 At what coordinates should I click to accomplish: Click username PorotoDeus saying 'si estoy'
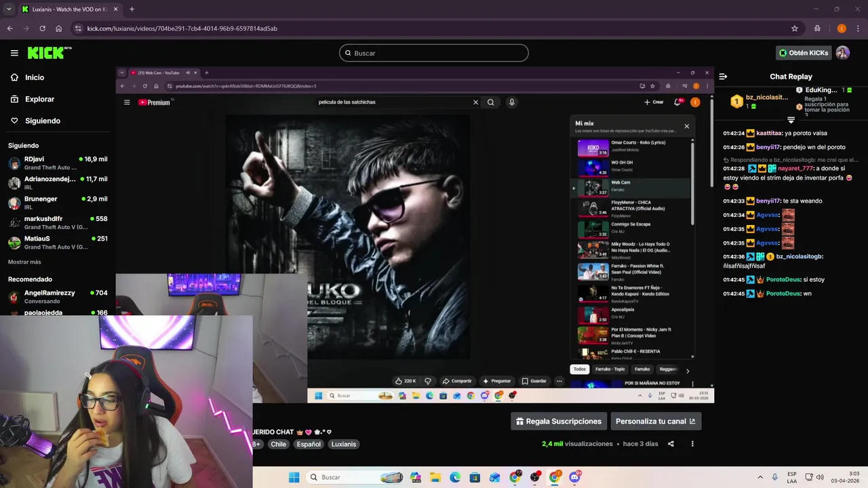click(783, 279)
